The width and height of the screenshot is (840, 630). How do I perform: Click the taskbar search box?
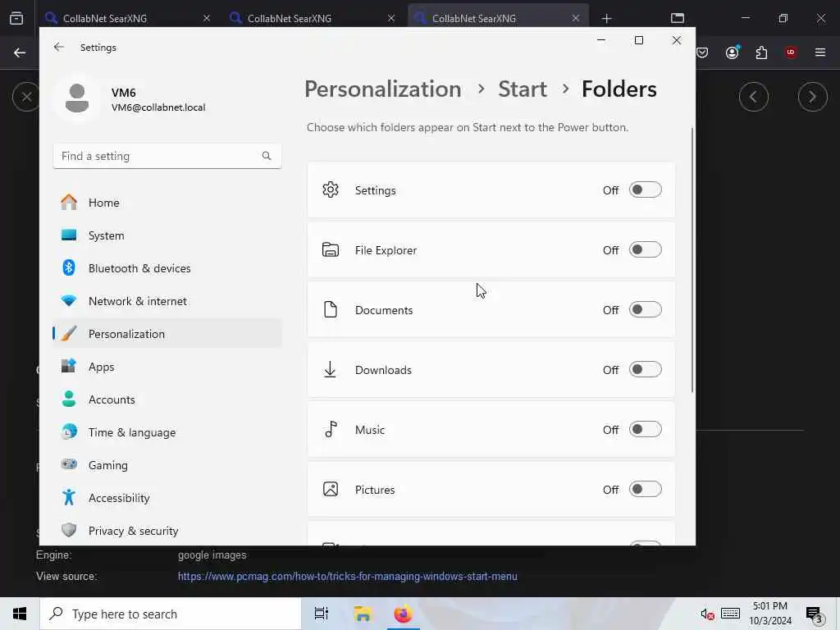(x=171, y=614)
